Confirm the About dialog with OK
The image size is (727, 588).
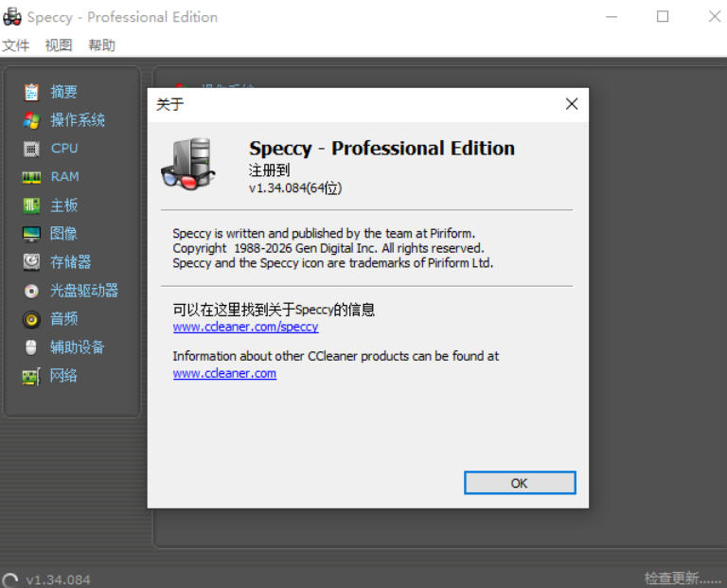(x=520, y=483)
